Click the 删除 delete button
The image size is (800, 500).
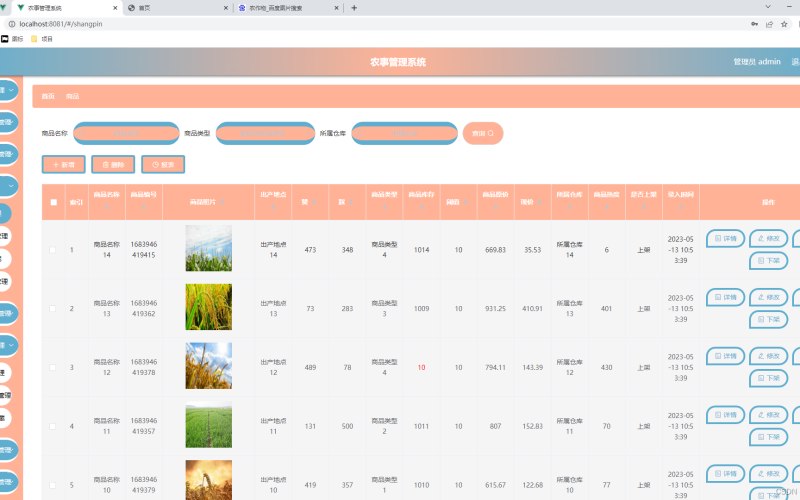(113, 165)
